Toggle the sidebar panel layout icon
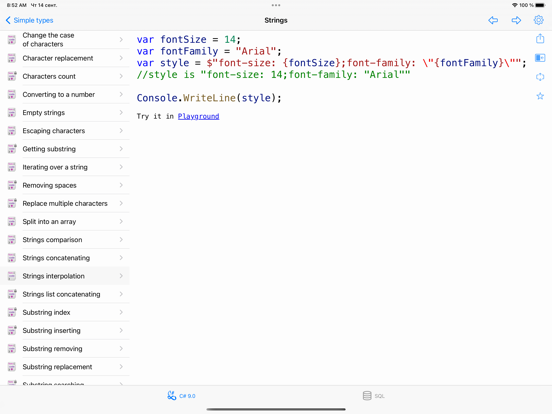This screenshot has width=552, height=414. (540, 58)
